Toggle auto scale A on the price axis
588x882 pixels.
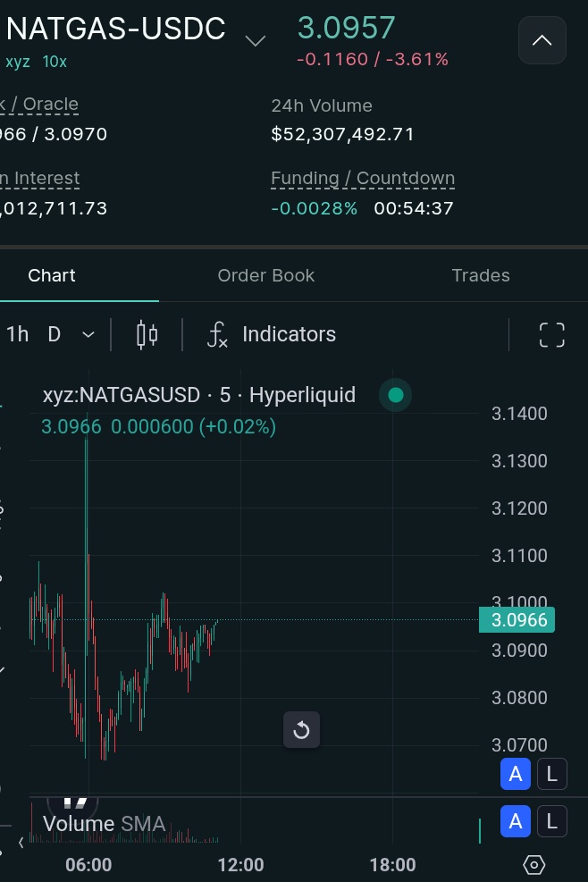516,775
